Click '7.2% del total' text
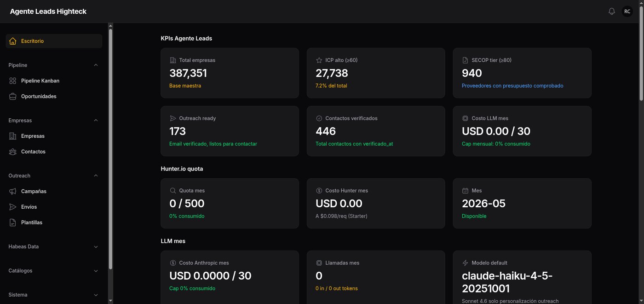Image resolution: width=644 pixels, height=304 pixels. click(x=331, y=86)
